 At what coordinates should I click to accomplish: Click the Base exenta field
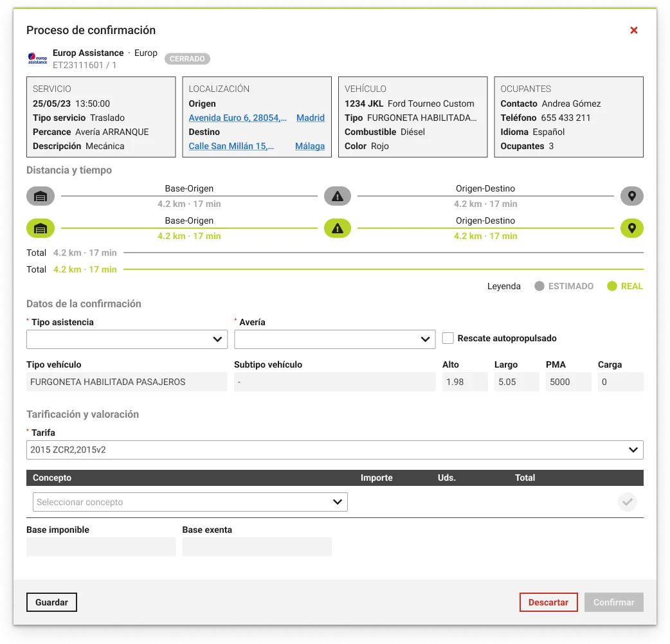click(x=257, y=547)
